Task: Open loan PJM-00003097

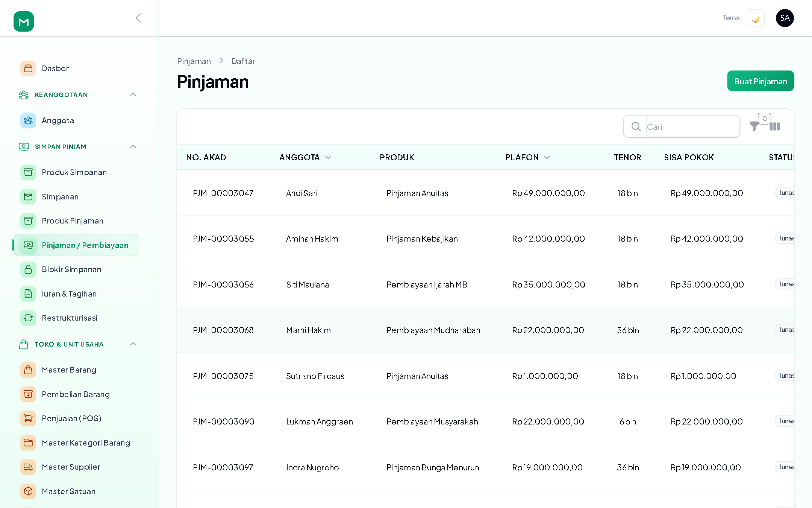Action: 223,467
